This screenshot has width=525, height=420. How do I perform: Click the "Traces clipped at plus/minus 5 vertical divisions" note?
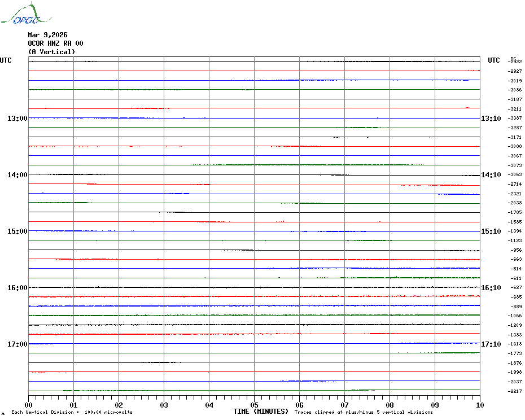click(364, 412)
